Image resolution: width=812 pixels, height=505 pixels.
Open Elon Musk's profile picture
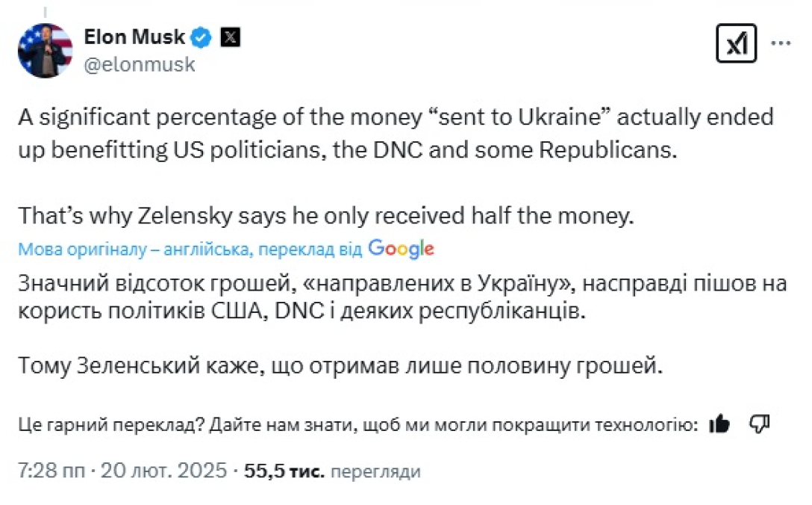[45, 50]
